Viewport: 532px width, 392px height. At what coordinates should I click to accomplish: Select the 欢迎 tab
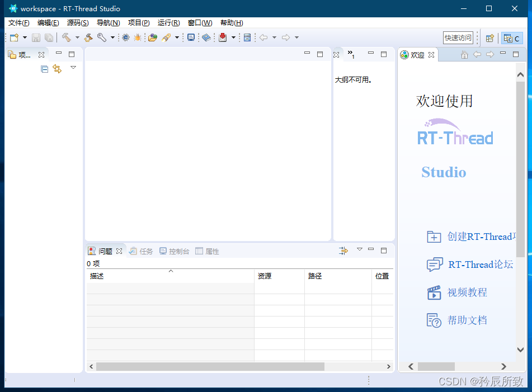coord(416,54)
